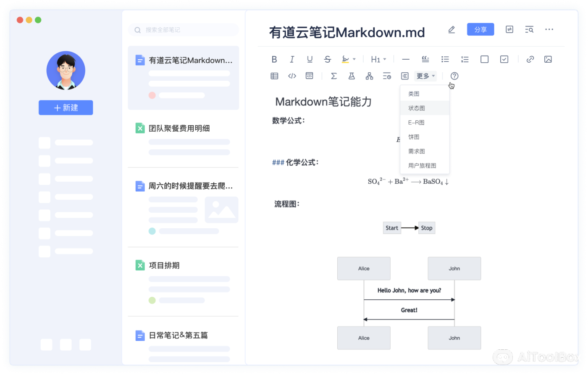Screen dimensions: 588x375
Task: Insert a hyperlink with the link icon
Action: pos(530,59)
